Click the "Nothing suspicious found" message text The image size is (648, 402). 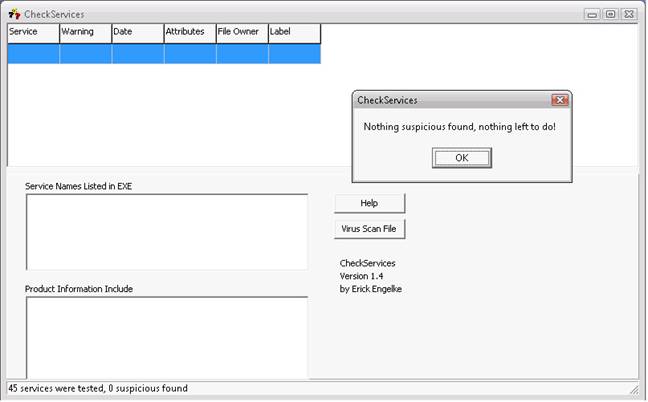[x=460, y=127]
